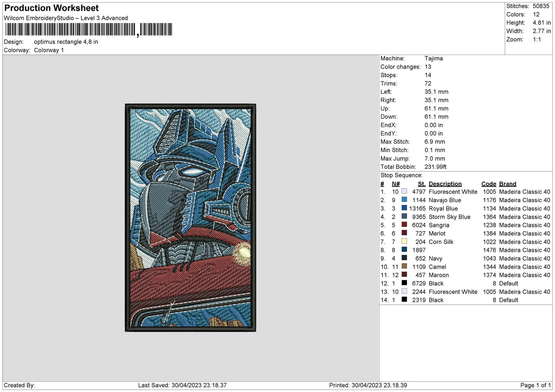Viewport: 555px width, 392px height.
Task: Select the Color changes value 13
Action: [x=428, y=67]
